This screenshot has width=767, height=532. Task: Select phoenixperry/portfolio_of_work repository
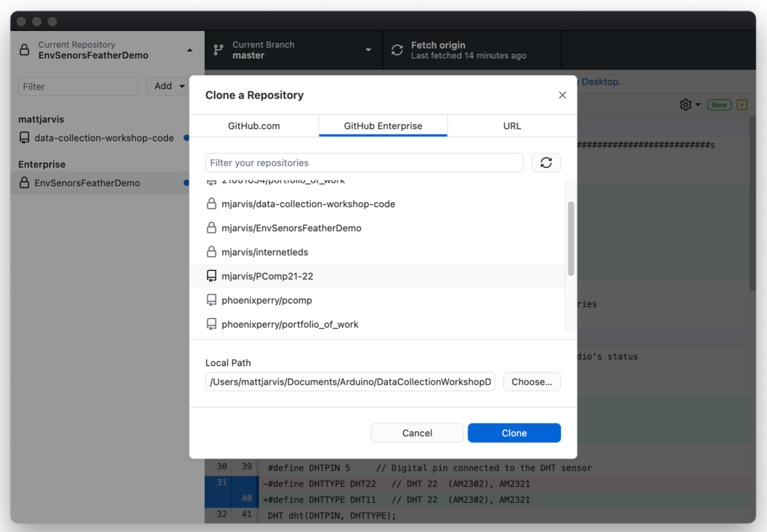377,324
